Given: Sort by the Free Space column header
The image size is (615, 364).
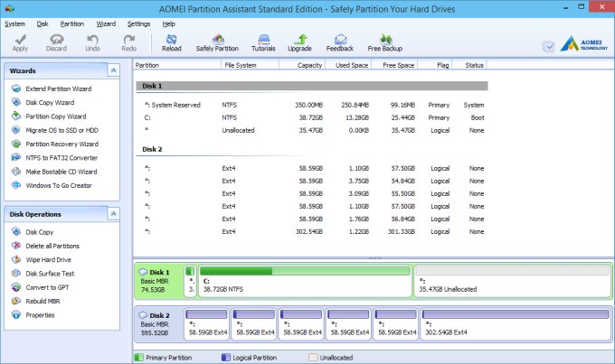Looking at the screenshot, I should click(x=393, y=65).
